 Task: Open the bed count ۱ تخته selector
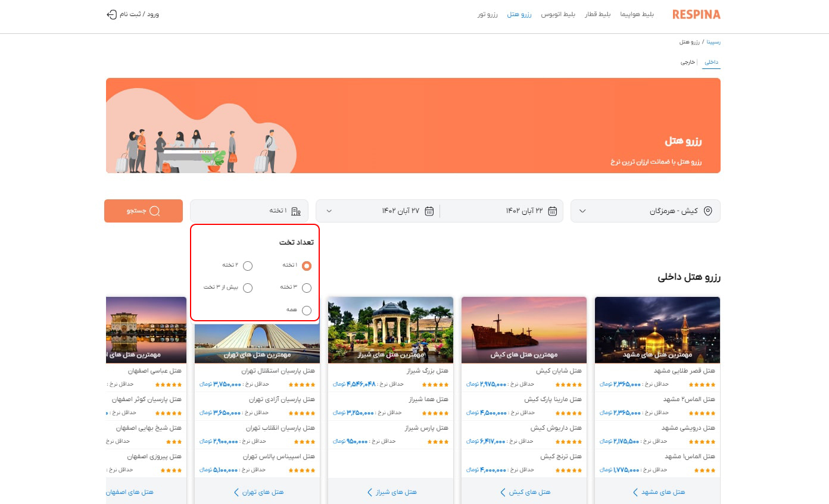click(250, 211)
